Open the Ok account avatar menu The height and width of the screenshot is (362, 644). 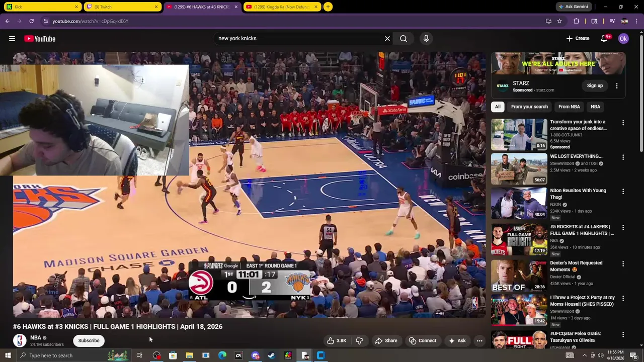pyautogui.click(x=623, y=39)
